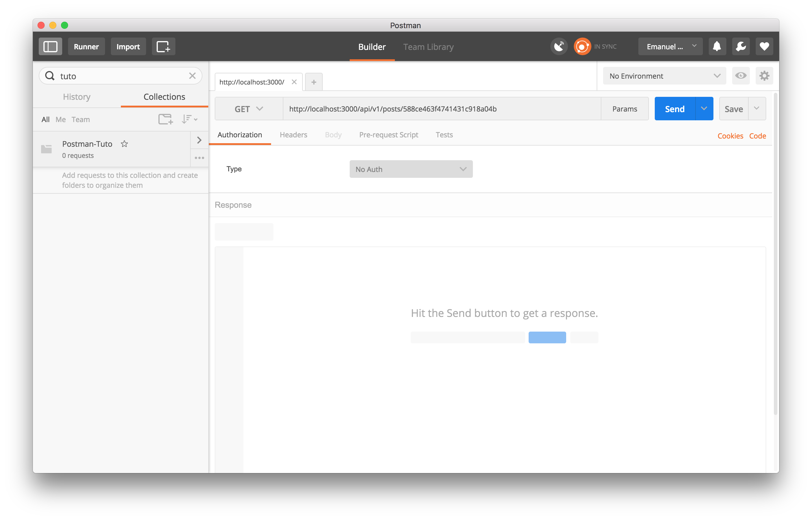Click the search magnifier icon

tap(50, 76)
